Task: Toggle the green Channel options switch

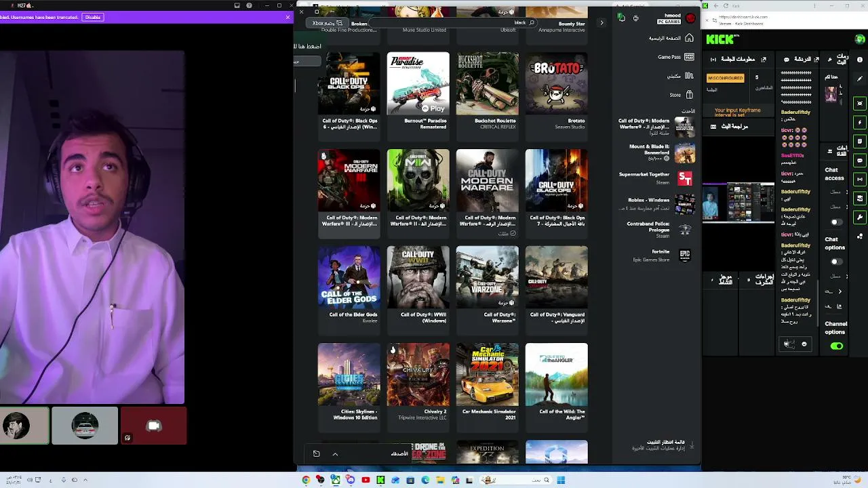Action: [837, 346]
